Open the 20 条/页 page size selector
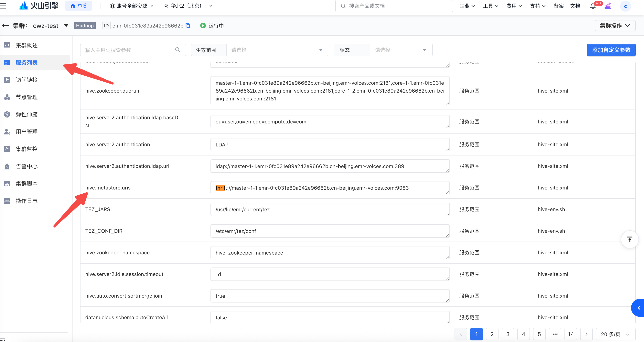644x342 pixels. pos(615,334)
